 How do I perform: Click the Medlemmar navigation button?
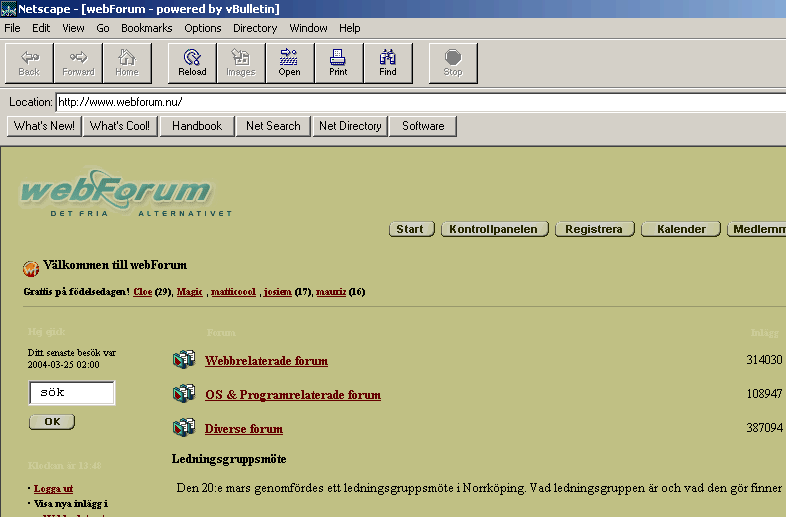tap(757, 229)
